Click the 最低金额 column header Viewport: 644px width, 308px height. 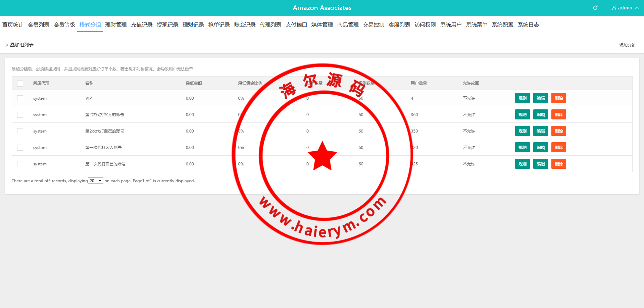click(194, 83)
